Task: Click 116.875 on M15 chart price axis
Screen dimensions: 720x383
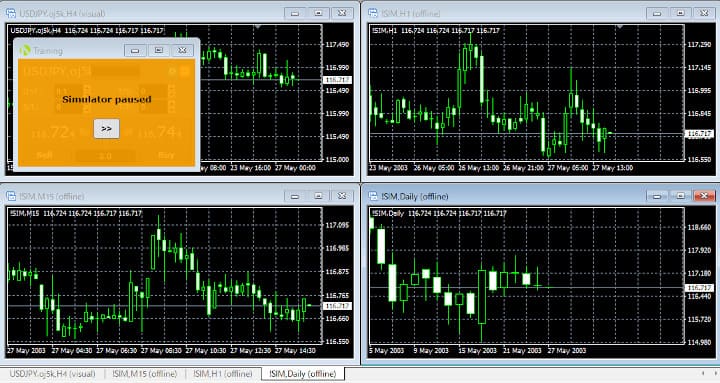Action: tap(337, 271)
